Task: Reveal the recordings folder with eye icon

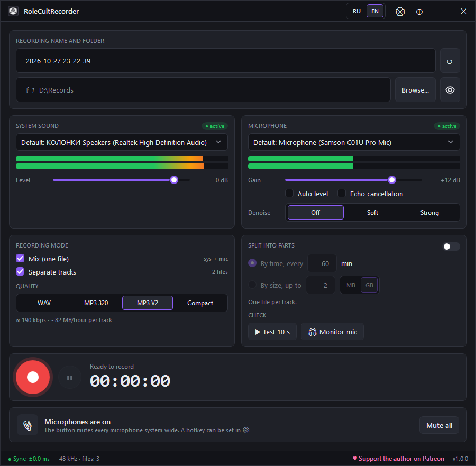Action: coord(450,90)
